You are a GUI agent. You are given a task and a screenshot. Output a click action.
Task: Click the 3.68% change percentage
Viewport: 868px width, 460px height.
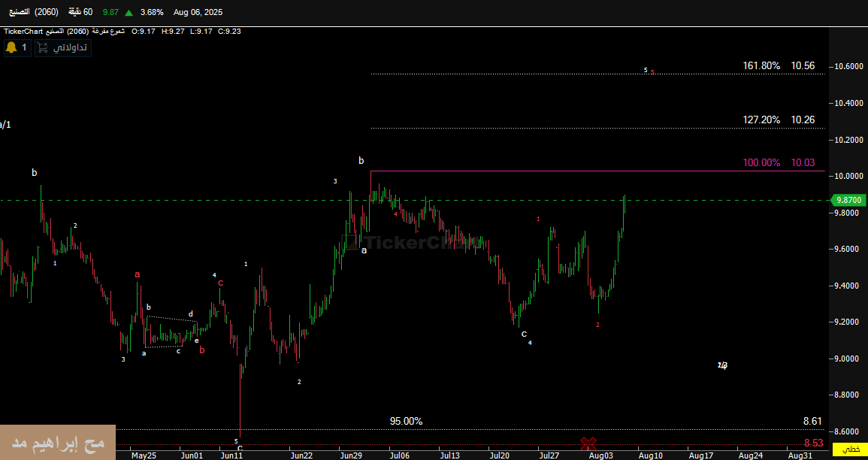tap(152, 12)
